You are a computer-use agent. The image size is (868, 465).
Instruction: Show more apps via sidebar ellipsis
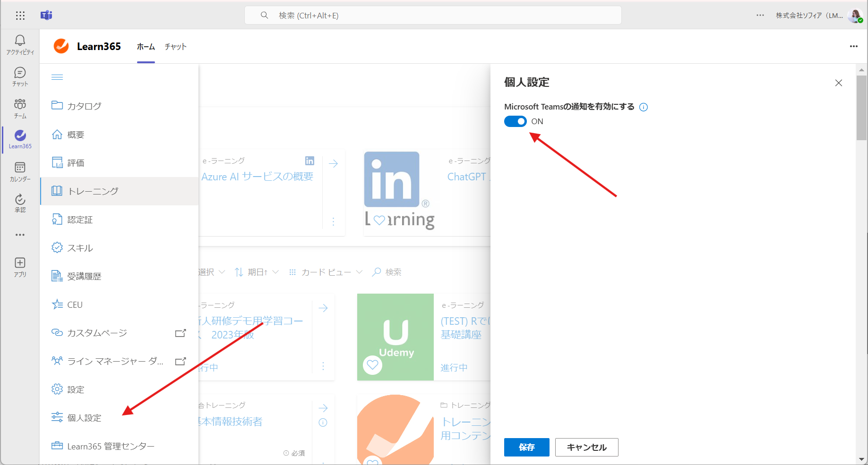tap(20, 235)
